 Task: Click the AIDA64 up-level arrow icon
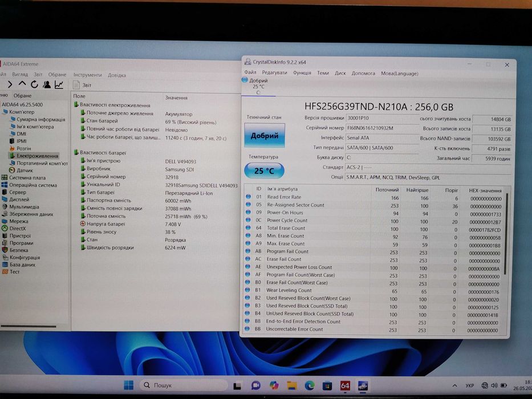tap(22, 84)
